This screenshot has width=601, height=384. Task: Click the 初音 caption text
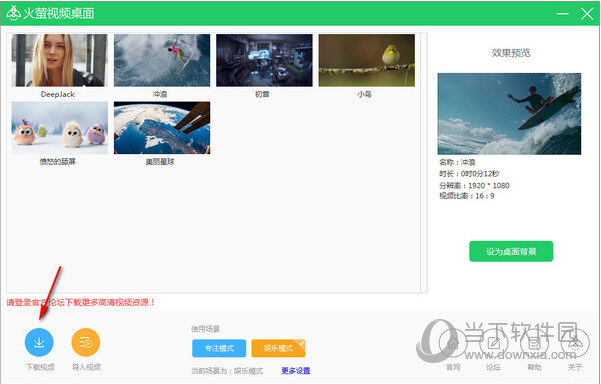[262, 94]
